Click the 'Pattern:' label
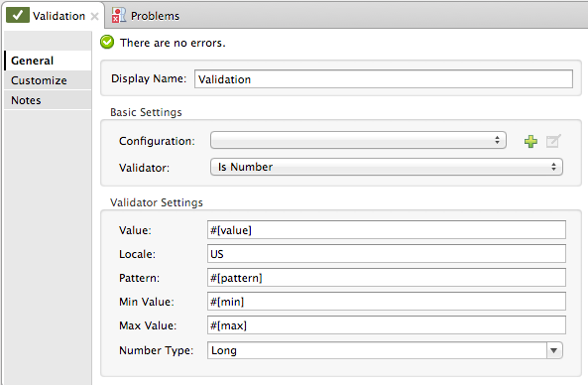The height and width of the screenshot is (385, 588). (139, 278)
